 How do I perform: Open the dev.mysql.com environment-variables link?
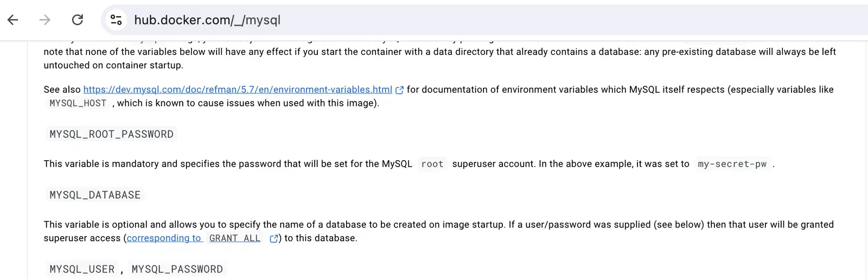(238, 90)
